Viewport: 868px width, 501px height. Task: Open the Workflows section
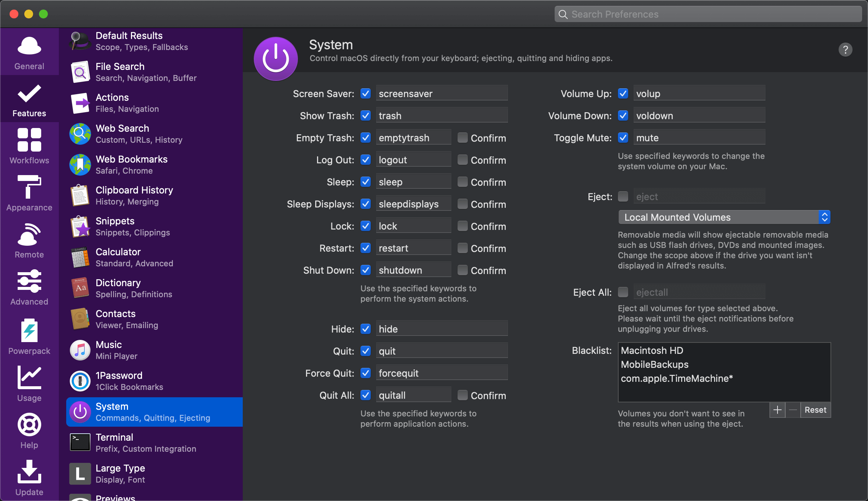pyautogui.click(x=29, y=146)
